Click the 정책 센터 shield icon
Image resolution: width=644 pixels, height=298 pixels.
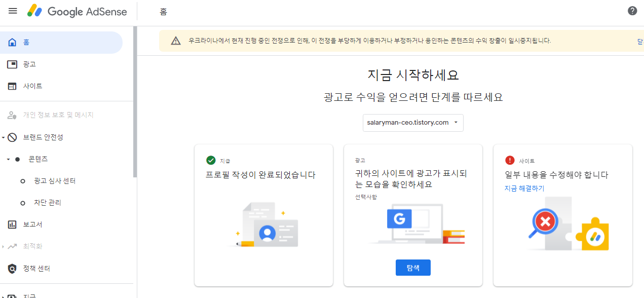(13, 269)
